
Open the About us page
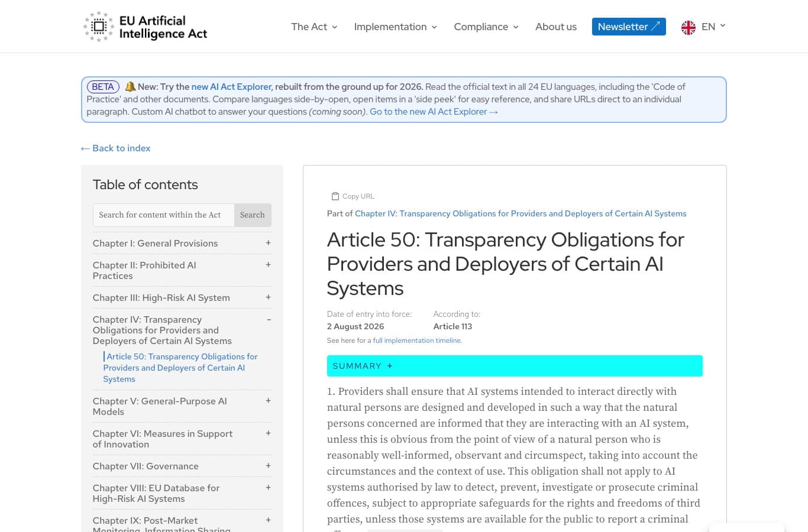click(555, 27)
